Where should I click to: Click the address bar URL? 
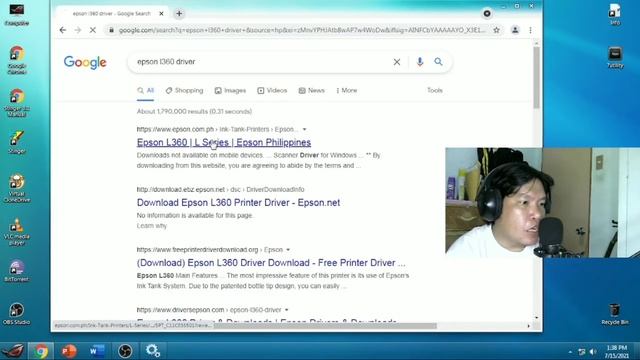302,30
